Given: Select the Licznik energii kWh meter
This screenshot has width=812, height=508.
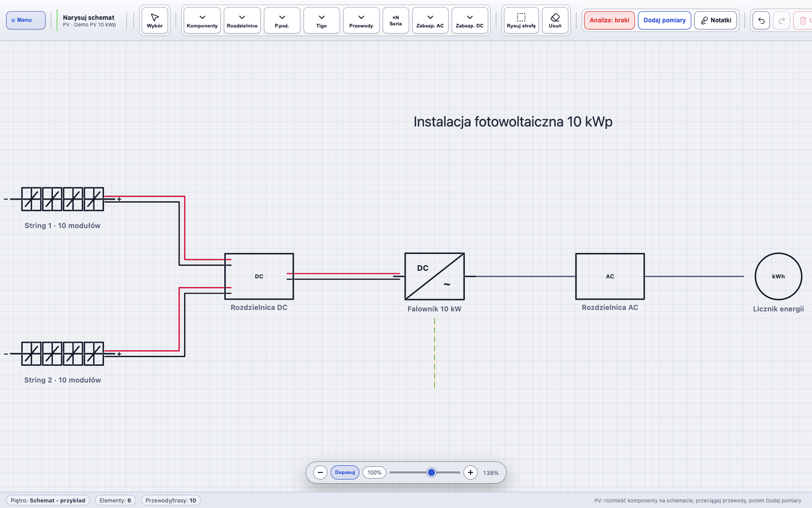Looking at the screenshot, I should [779, 276].
